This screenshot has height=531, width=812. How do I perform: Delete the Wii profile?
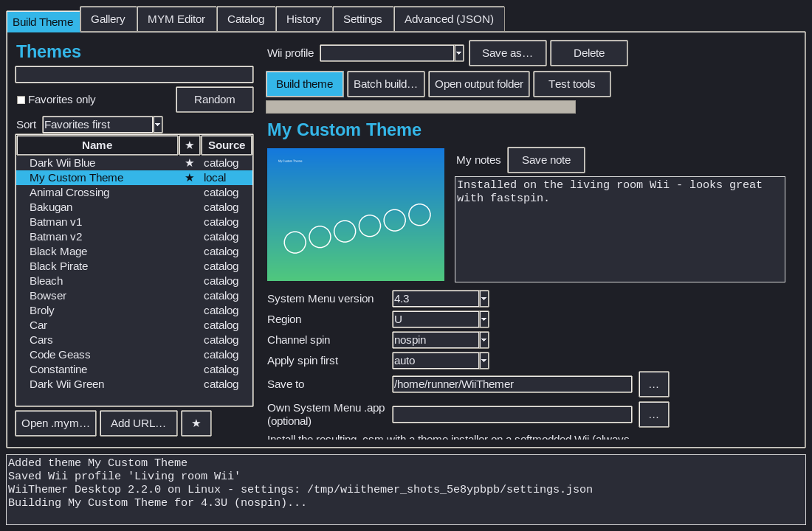pos(589,53)
